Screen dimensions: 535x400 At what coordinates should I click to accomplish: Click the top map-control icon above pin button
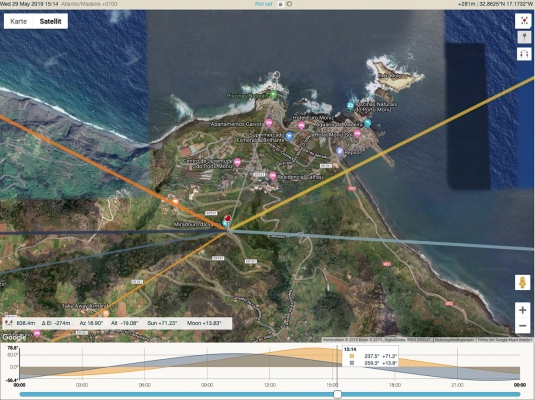[x=524, y=21]
